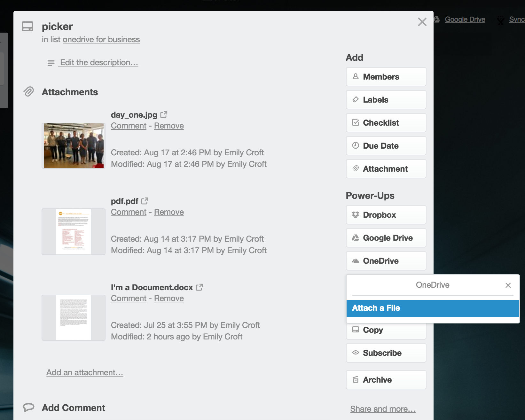Open the day_one.jpg photo thumbnail
The image size is (525, 420).
tap(74, 145)
